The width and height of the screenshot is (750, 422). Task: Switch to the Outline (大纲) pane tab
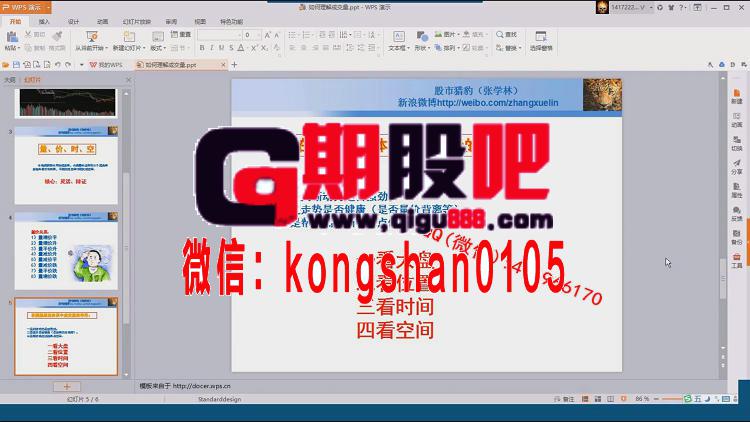(10, 80)
